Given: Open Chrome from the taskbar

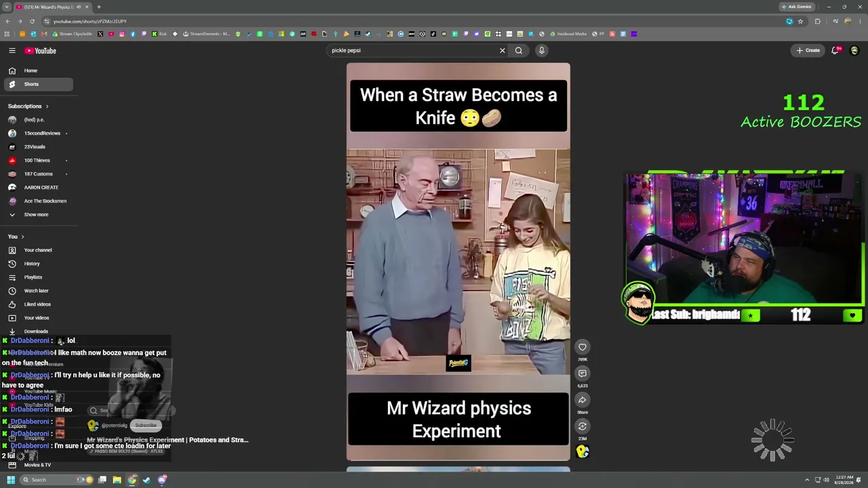Looking at the screenshot, I should click(132, 480).
